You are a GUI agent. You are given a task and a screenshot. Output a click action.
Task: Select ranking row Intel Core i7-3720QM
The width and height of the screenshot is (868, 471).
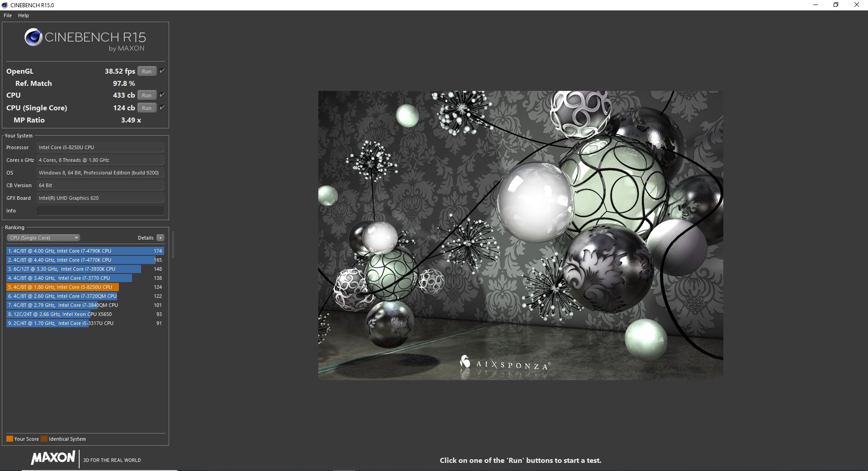click(x=85, y=296)
